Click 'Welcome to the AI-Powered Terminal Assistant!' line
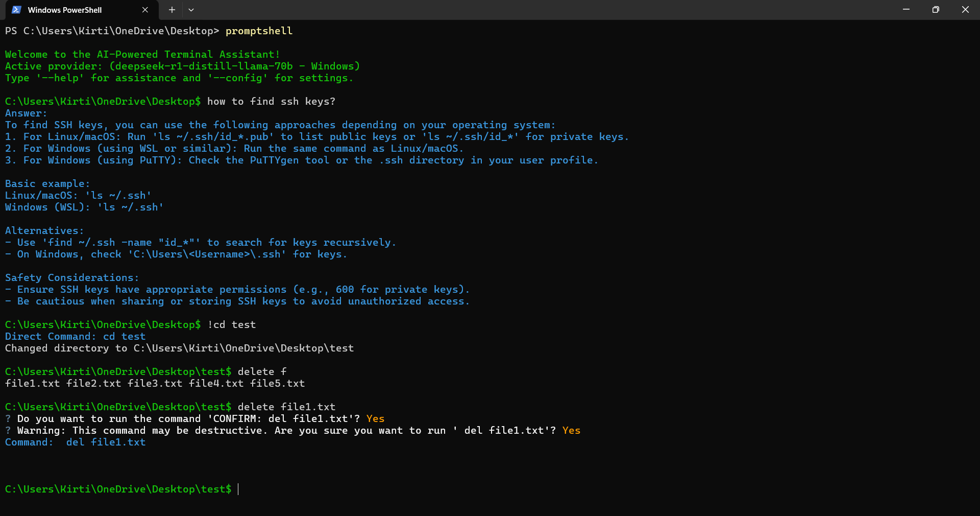The image size is (980, 516). [142, 55]
